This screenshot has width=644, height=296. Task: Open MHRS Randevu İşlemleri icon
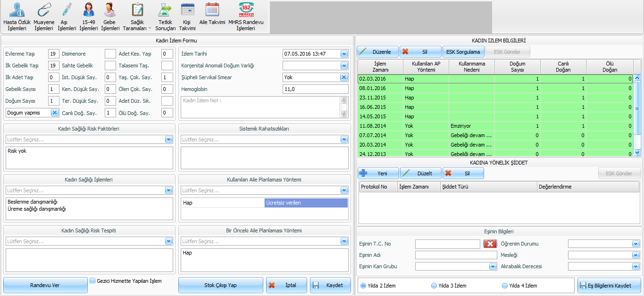click(246, 16)
